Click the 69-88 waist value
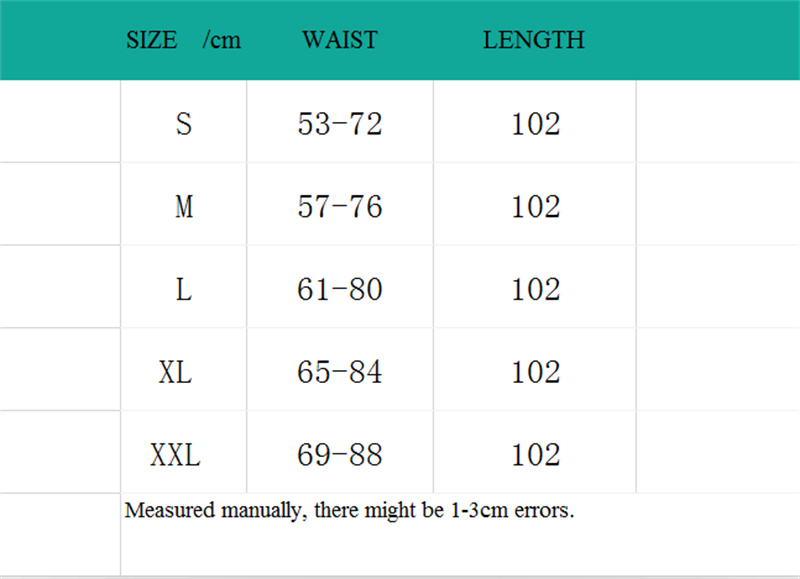Image resolution: width=800 pixels, height=579 pixels. (x=340, y=456)
